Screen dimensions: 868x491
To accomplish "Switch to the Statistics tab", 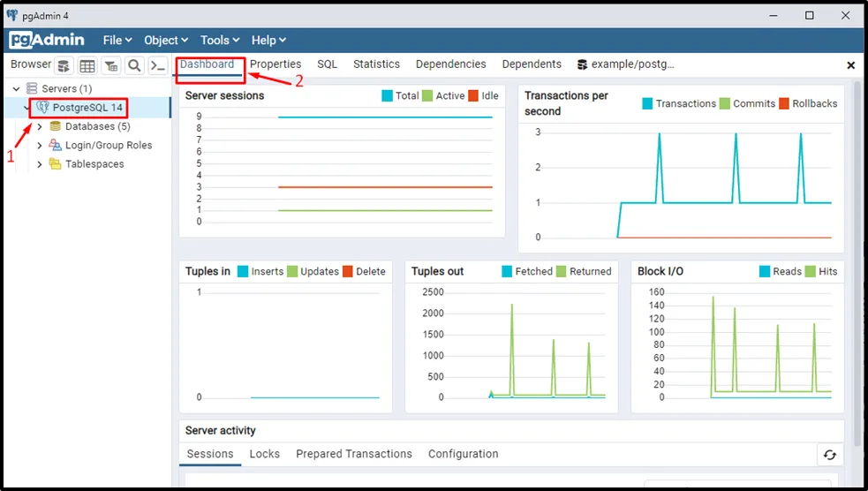I will (x=376, y=64).
